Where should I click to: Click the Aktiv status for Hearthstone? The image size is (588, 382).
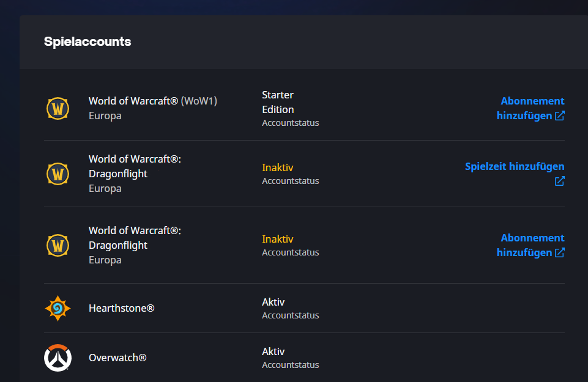point(274,302)
